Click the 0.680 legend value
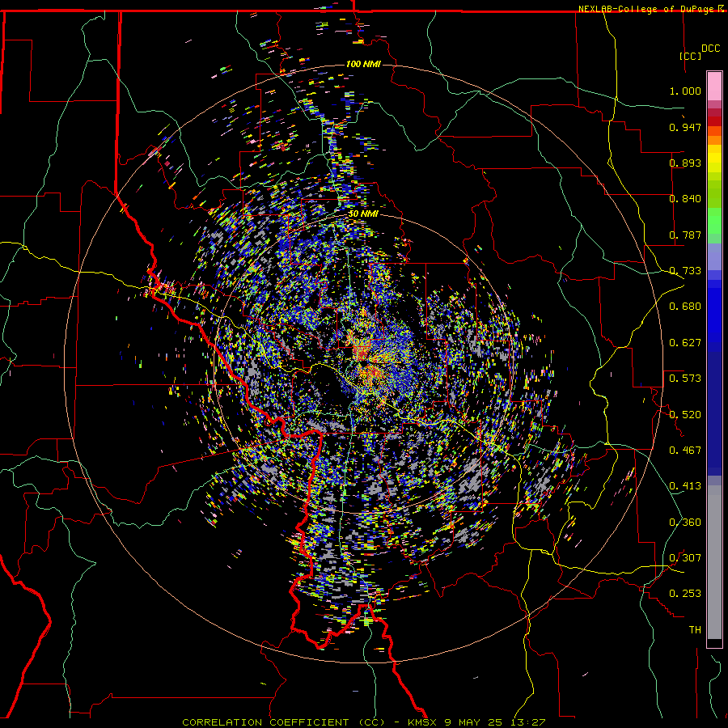Viewport: 728px width, 728px height. pyautogui.click(x=685, y=307)
